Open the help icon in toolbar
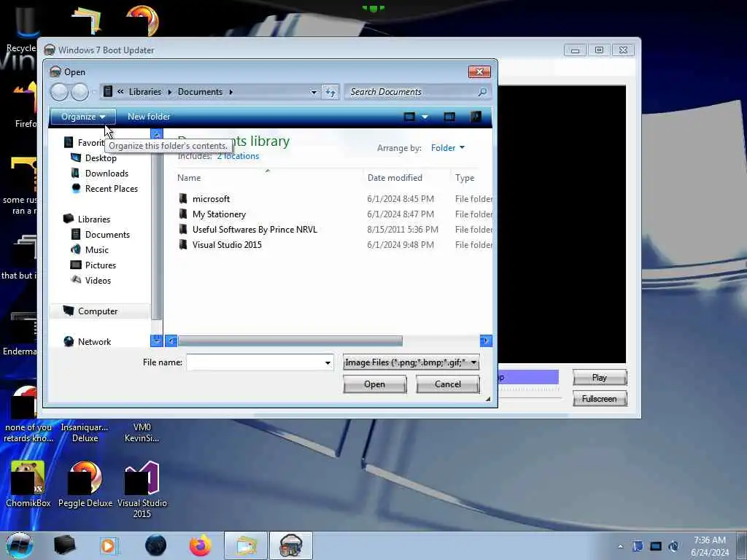Image resolution: width=747 pixels, height=560 pixels. coord(476,117)
